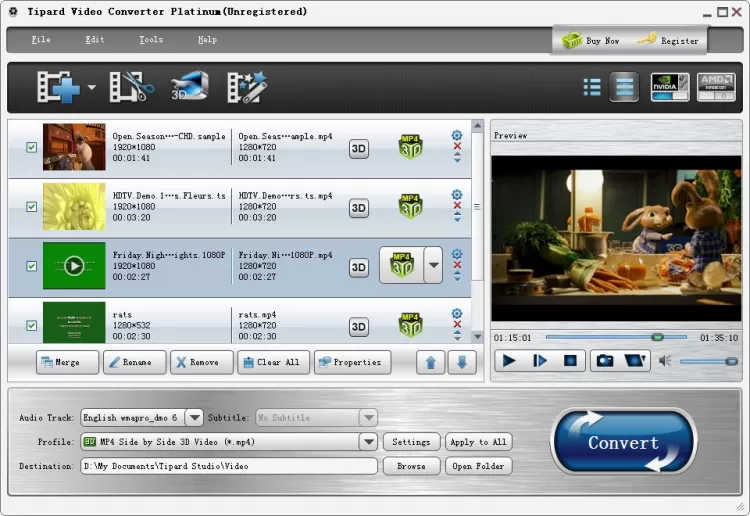
Task: Click the Properties button
Action: pyautogui.click(x=353, y=362)
